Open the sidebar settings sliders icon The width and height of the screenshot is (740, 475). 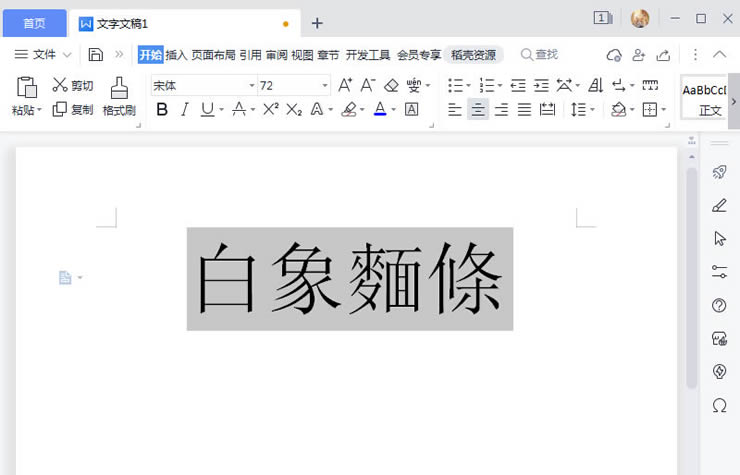point(719,271)
